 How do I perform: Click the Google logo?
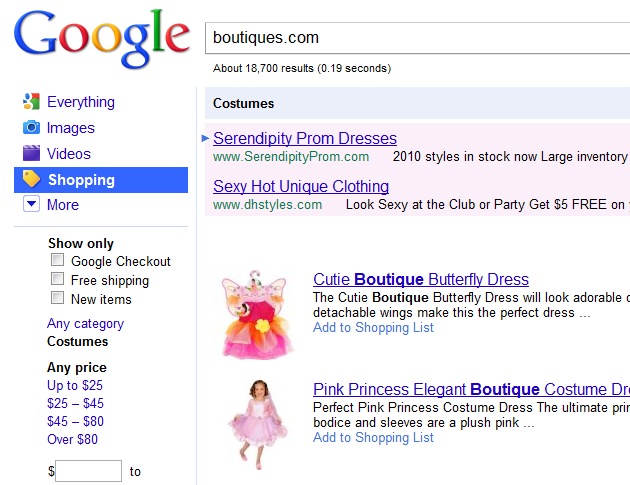pyautogui.click(x=101, y=37)
